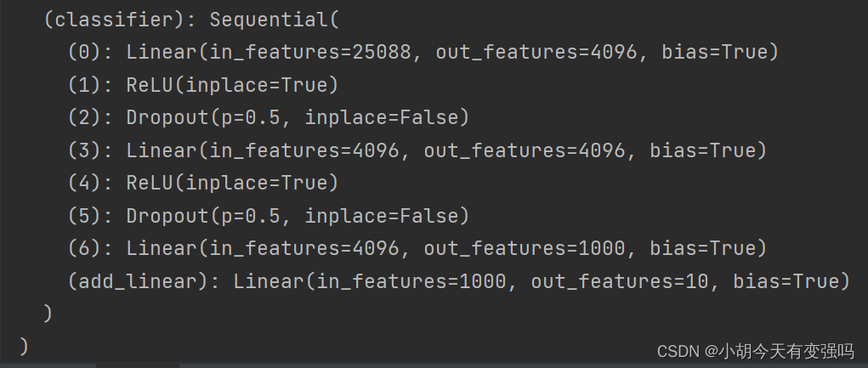Click the horizontal scrollbar at the bottom

point(136,365)
